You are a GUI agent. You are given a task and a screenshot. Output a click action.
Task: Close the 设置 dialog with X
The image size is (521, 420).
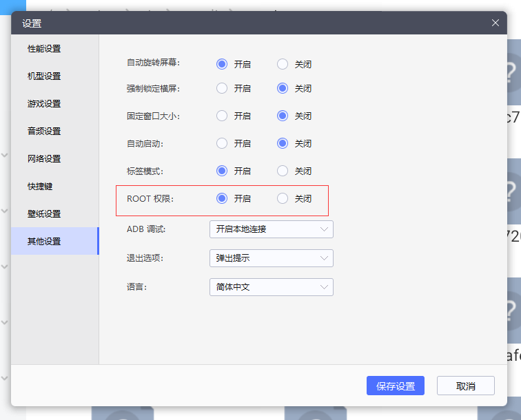coord(496,23)
